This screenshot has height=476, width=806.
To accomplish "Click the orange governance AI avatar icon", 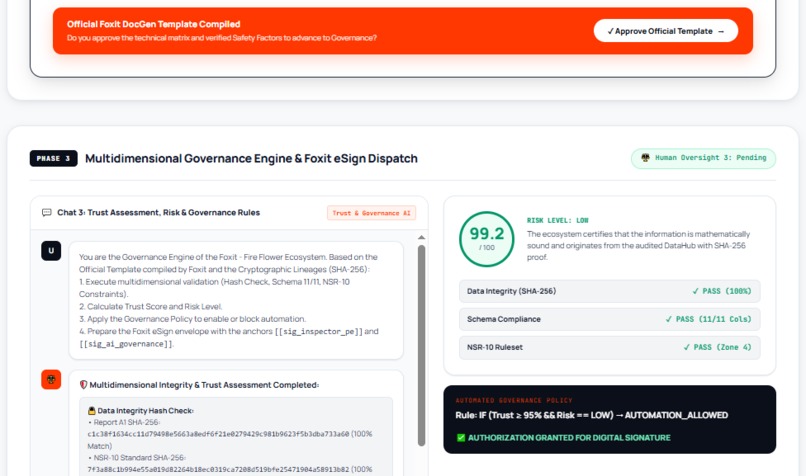I will tap(51, 379).
